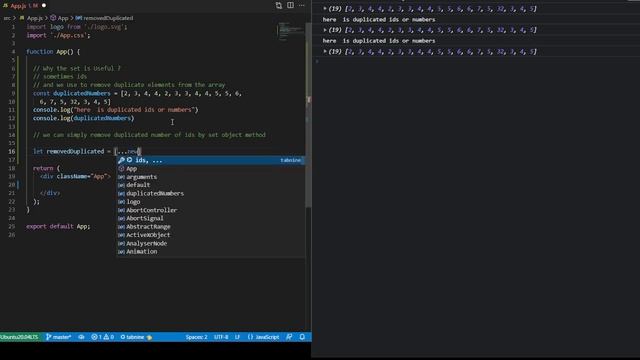The height and width of the screenshot is (360, 640).
Task: Accept the tabnine 'ids, ...' suggestion
Action: (x=211, y=160)
